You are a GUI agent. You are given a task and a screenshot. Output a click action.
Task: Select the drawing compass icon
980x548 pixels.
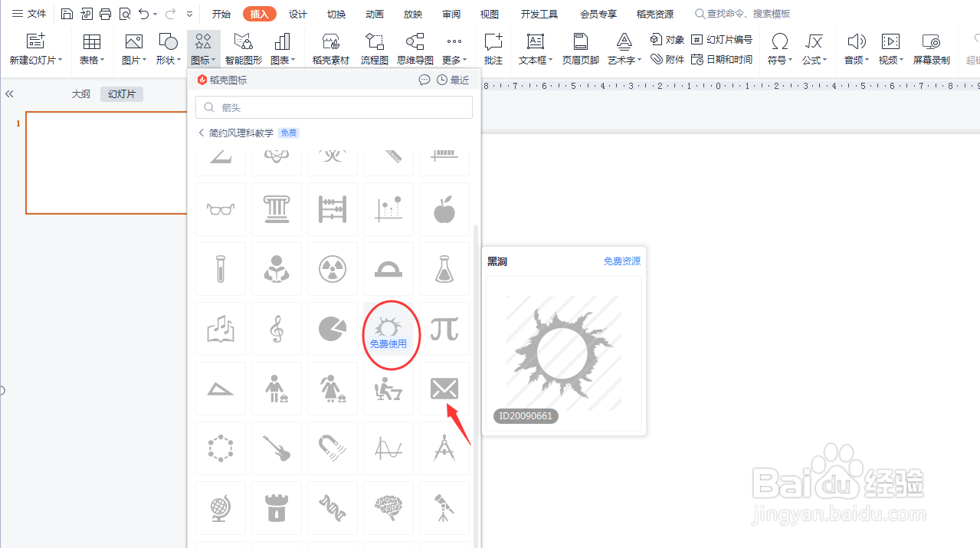444,448
